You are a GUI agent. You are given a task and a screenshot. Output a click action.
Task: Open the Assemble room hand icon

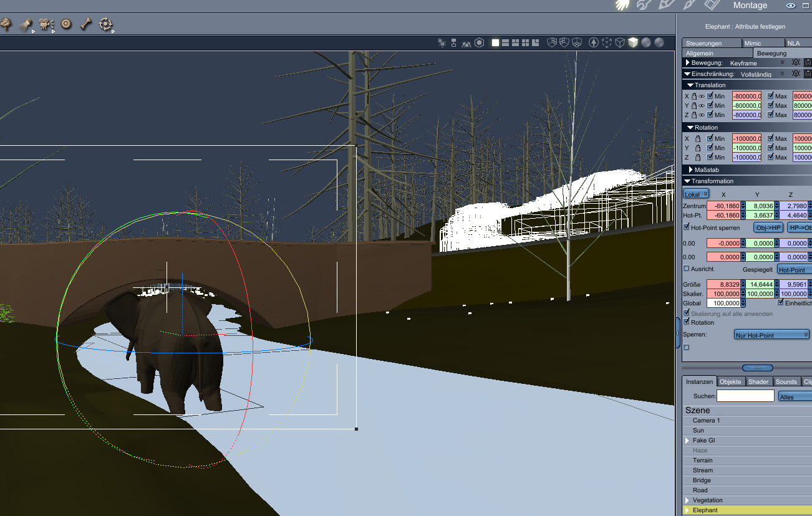[622, 5]
